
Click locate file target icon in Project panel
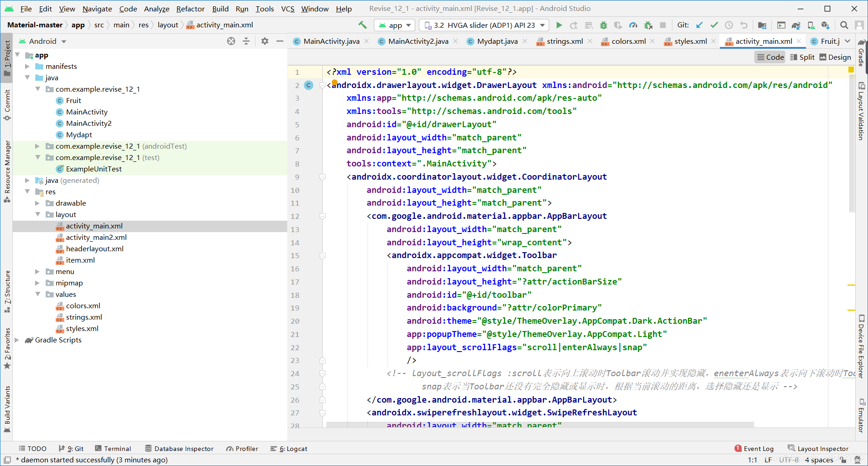[231, 41]
